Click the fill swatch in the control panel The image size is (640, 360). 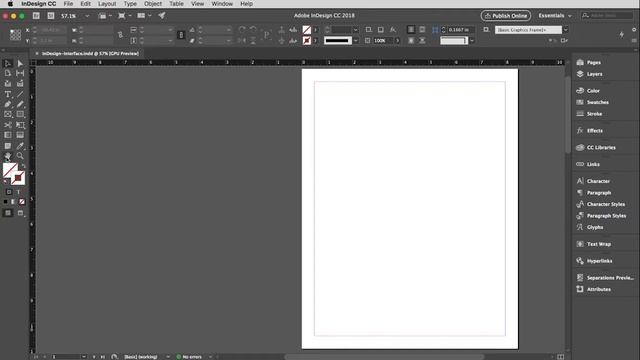(307, 30)
